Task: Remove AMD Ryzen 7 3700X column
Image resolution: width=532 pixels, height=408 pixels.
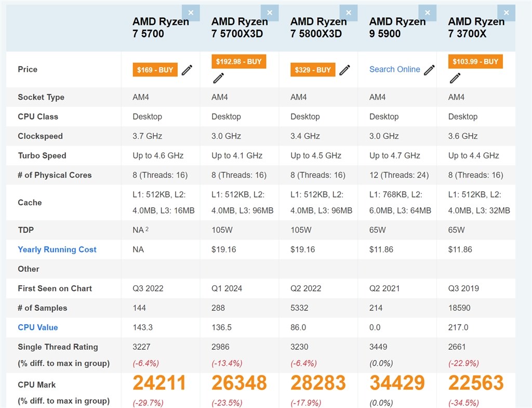Action: [x=506, y=13]
